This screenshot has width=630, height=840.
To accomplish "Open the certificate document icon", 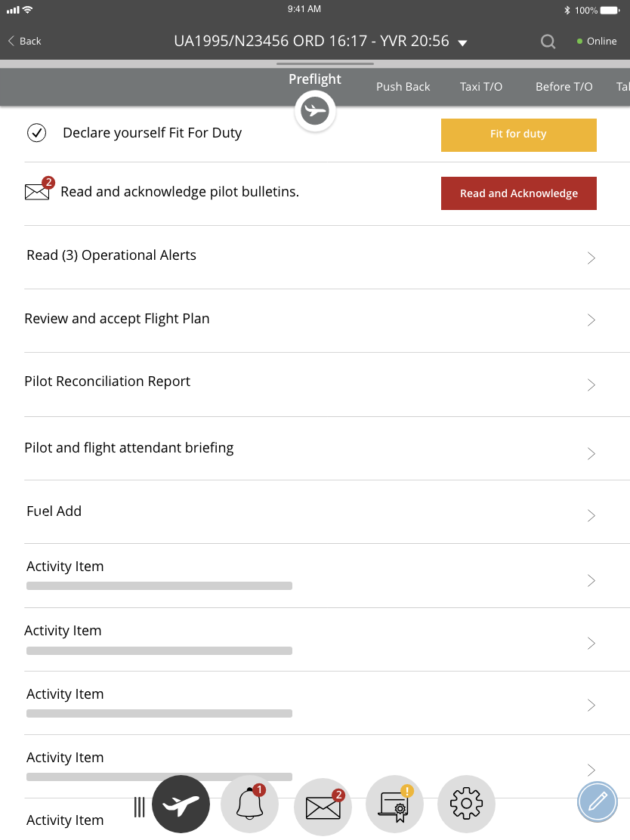I will click(x=394, y=806).
